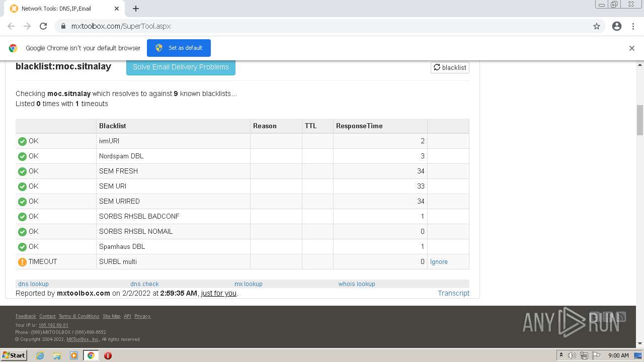This screenshot has height=362, width=644.
Task: Open the Site Map footer link
Action: (111, 316)
